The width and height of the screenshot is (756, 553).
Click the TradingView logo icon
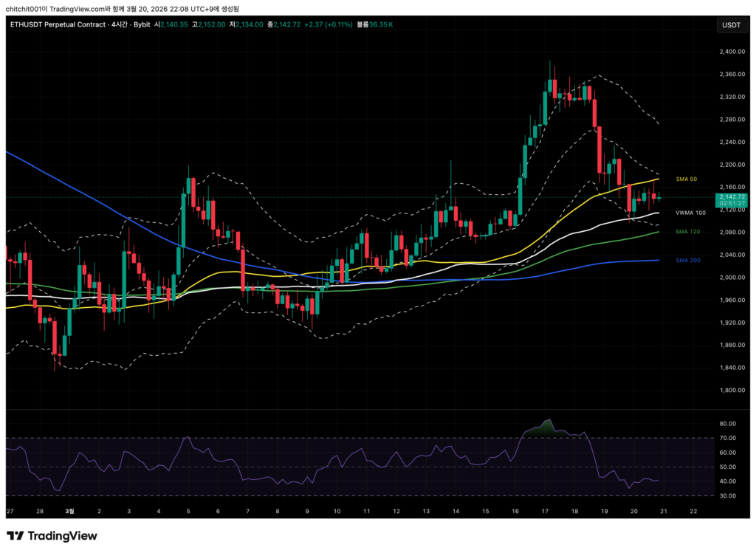[15, 536]
